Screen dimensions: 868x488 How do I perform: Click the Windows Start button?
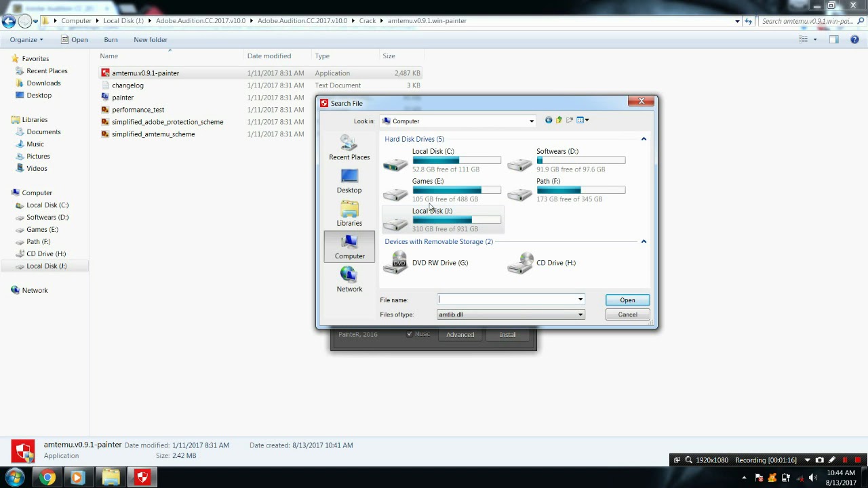click(15, 477)
